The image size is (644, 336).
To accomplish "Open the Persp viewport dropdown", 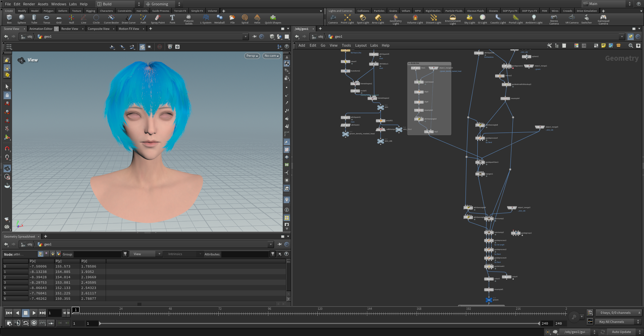I will point(252,56).
